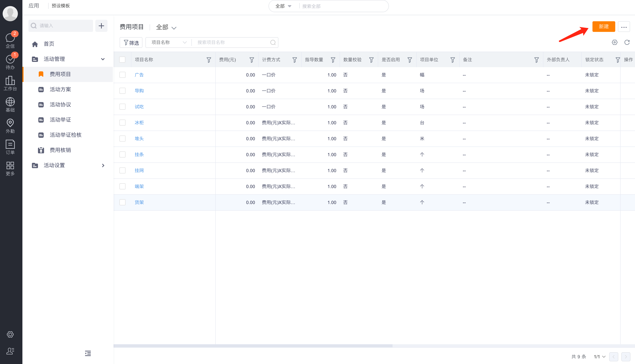Refresh the expense item list
635x364 pixels.
click(627, 42)
